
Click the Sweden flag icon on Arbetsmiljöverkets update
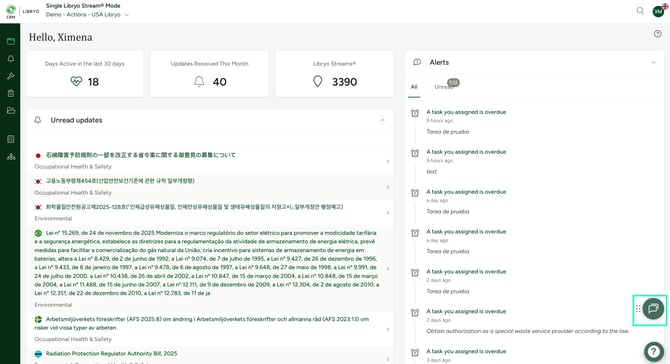38,319
